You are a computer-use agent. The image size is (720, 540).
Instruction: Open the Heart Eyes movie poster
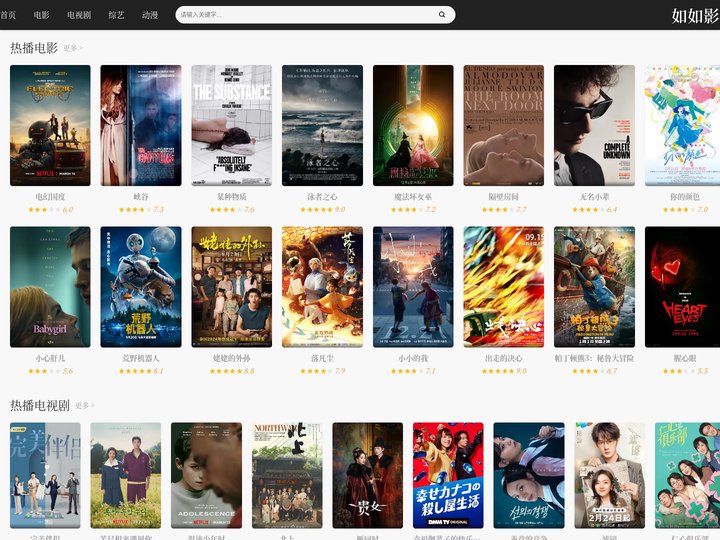pos(682,287)
